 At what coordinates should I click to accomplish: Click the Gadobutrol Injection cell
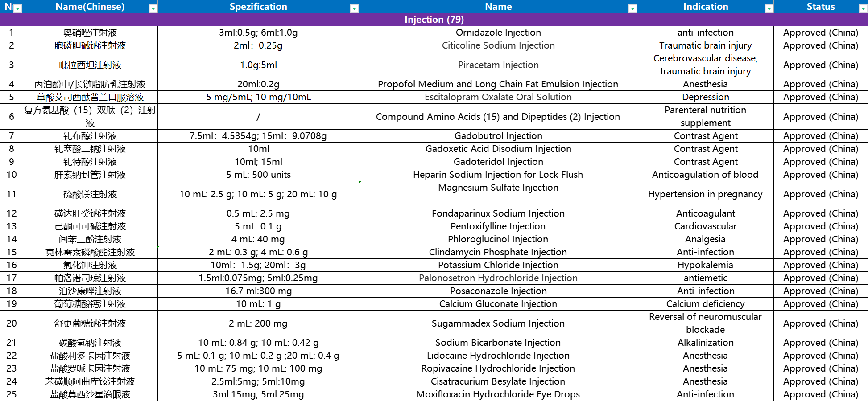(498, 136)
